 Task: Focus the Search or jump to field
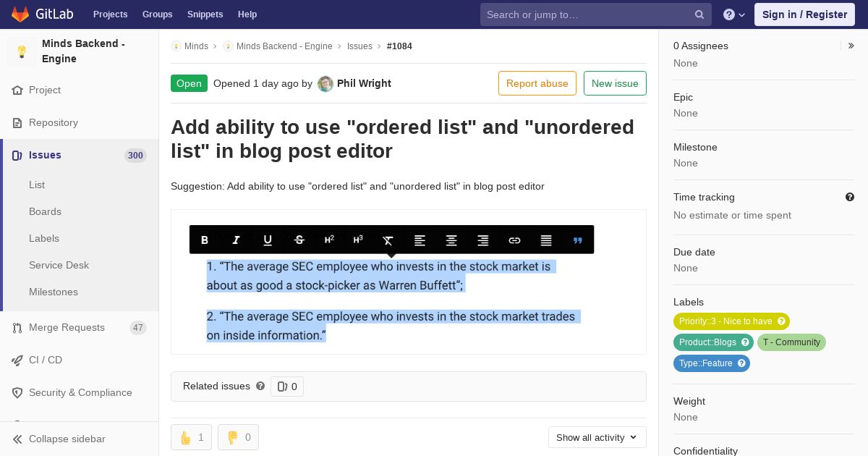click(596, 14)
